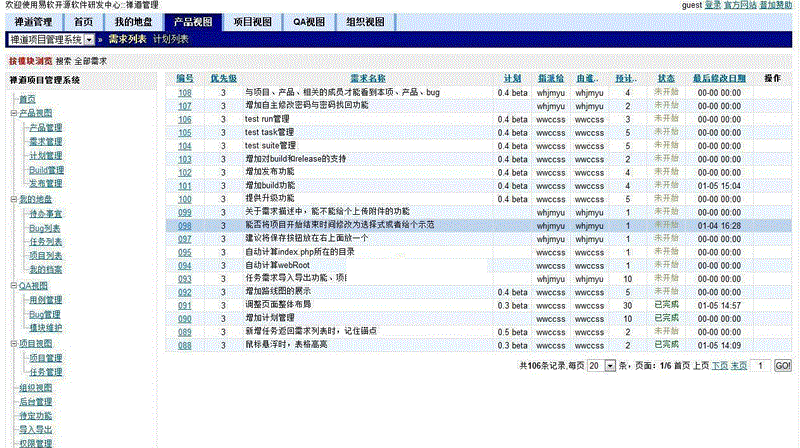Open 待办事宜 in the left tree

45,214
